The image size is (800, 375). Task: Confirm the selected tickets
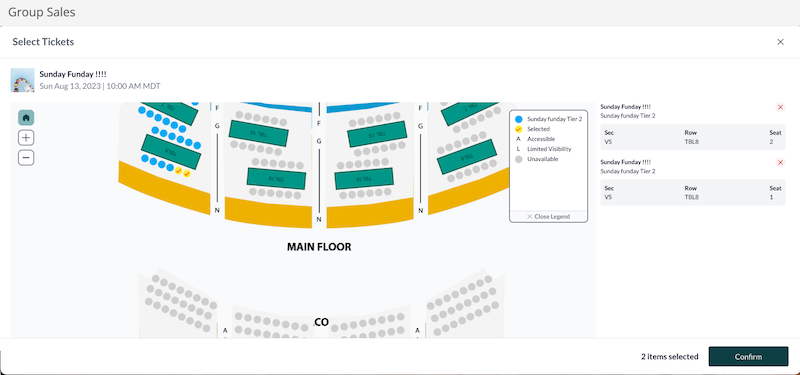[x=748, y=357]
